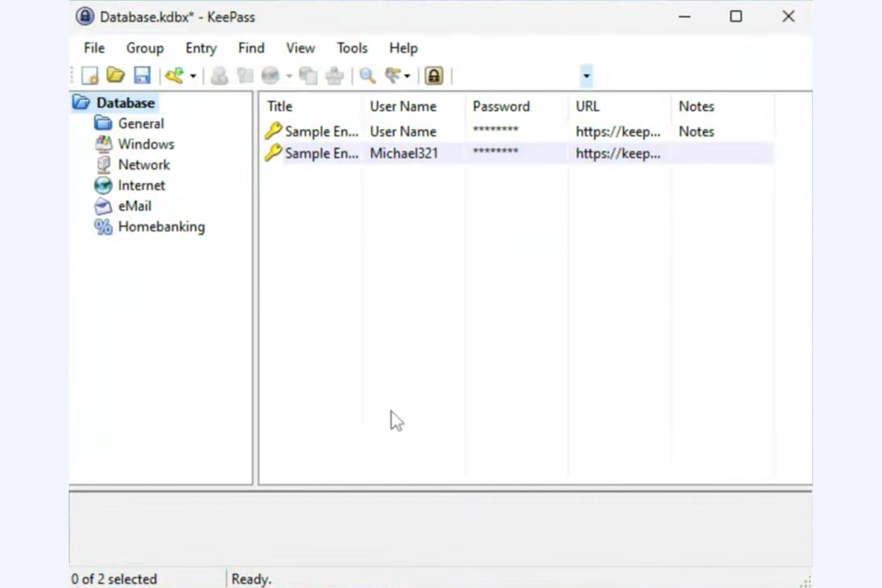Screen dimensions: 882x588
Task: Open the quick search dropdown arrow
Action: pyautogui.click(x=586, y=76)
